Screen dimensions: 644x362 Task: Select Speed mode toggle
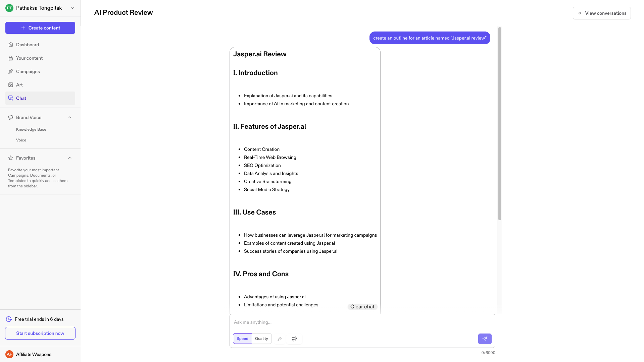tap(242, 339)
